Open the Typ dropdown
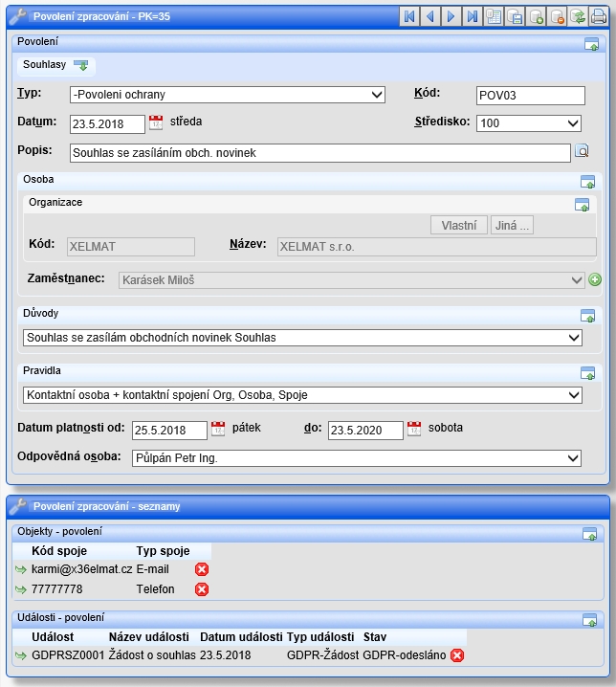The width and height of the screenshot is (616, 687). pos(228,95)
